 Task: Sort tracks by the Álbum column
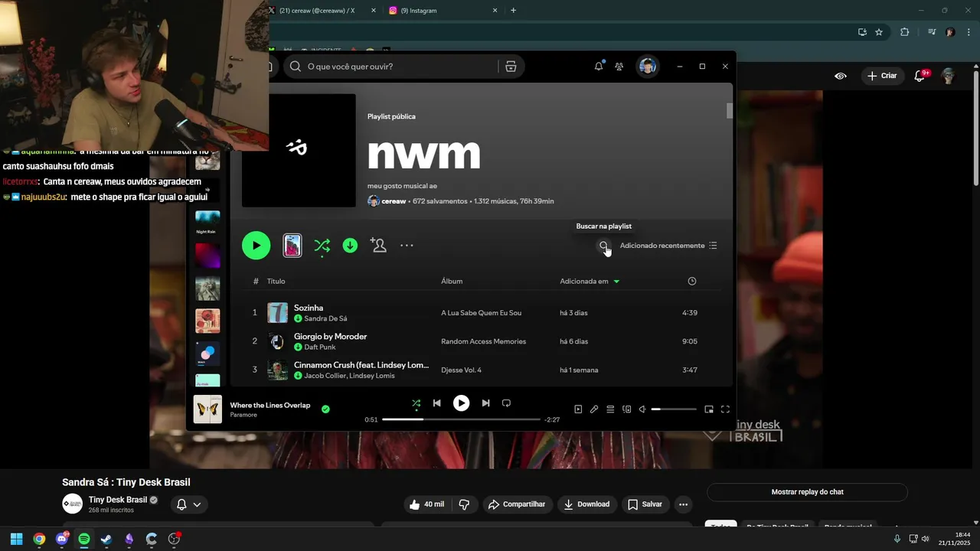452,281
